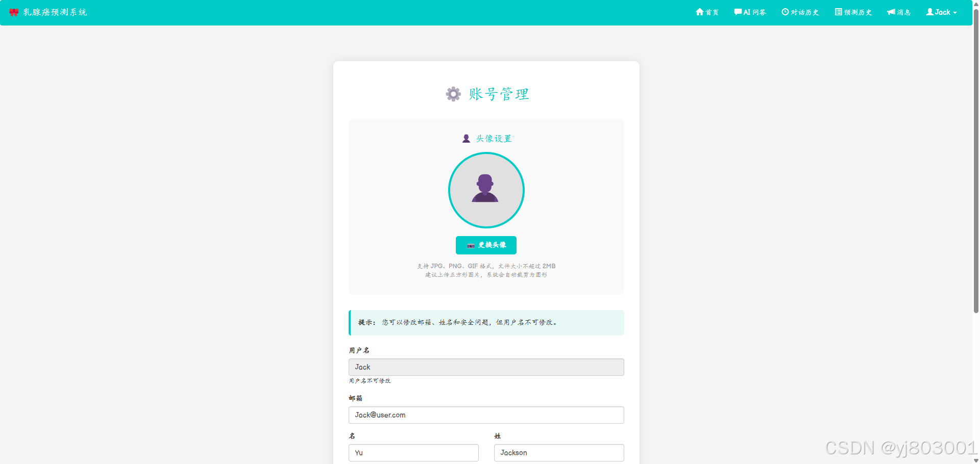Go to 首页 home menu item
This screenshot has width=980, height=464.
coord(707,12)
